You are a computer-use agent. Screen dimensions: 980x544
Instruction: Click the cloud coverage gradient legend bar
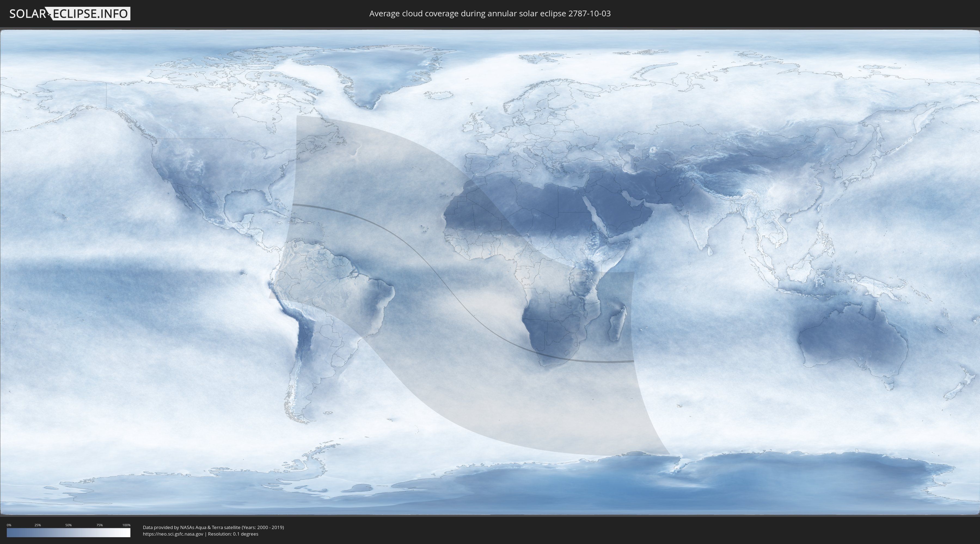click(x=69, y=533)
